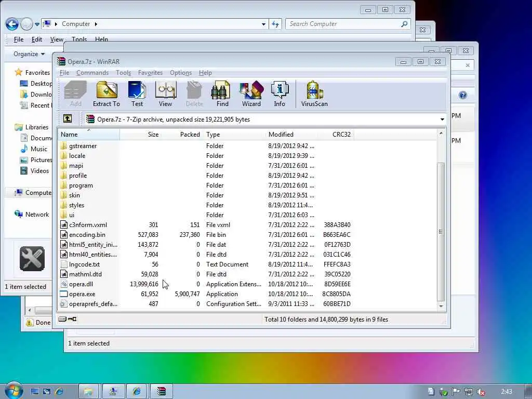Click the WinRAR vertical scrollbar thumb
Viewport: 532px width, 399px height.
441,232
